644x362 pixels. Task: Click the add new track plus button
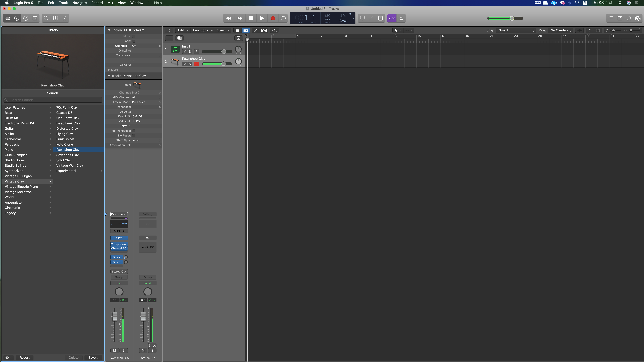click(169, 38)
